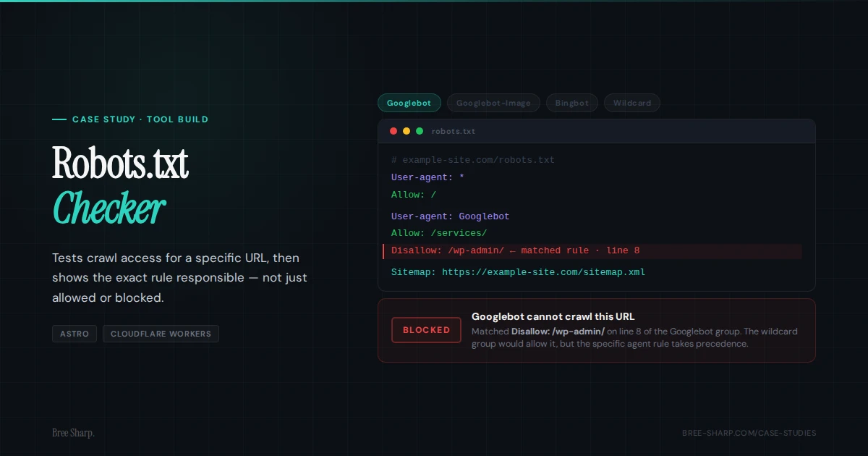Click the CLOUDFLARE WORKERS tag
868x456 pixels.
click(x=161, y=334)
